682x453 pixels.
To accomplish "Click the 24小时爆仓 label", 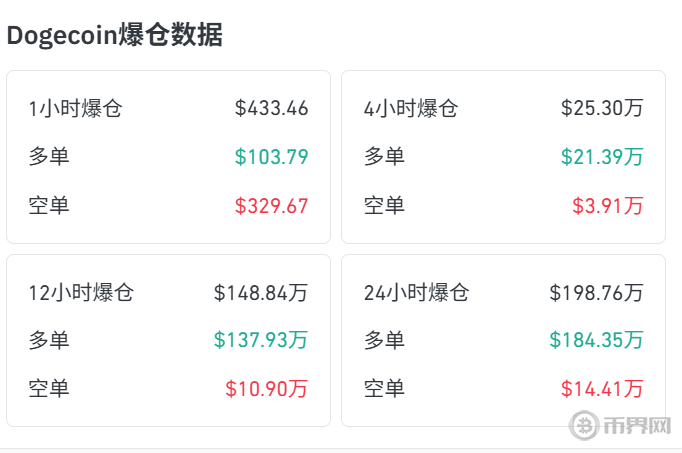I will tap(416, 293).
